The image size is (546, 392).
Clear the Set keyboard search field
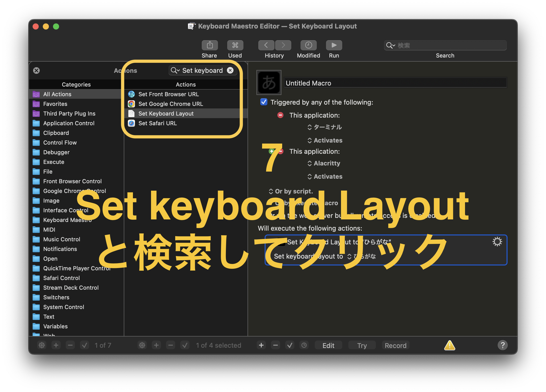pyautogui.click(x=230, y=70)
